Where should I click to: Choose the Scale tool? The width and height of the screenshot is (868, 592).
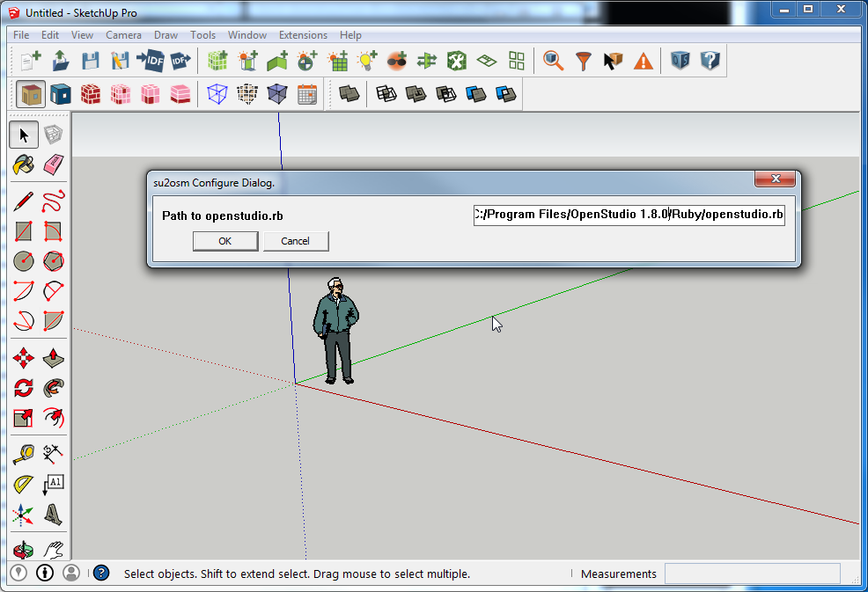(x=24, y=418)
